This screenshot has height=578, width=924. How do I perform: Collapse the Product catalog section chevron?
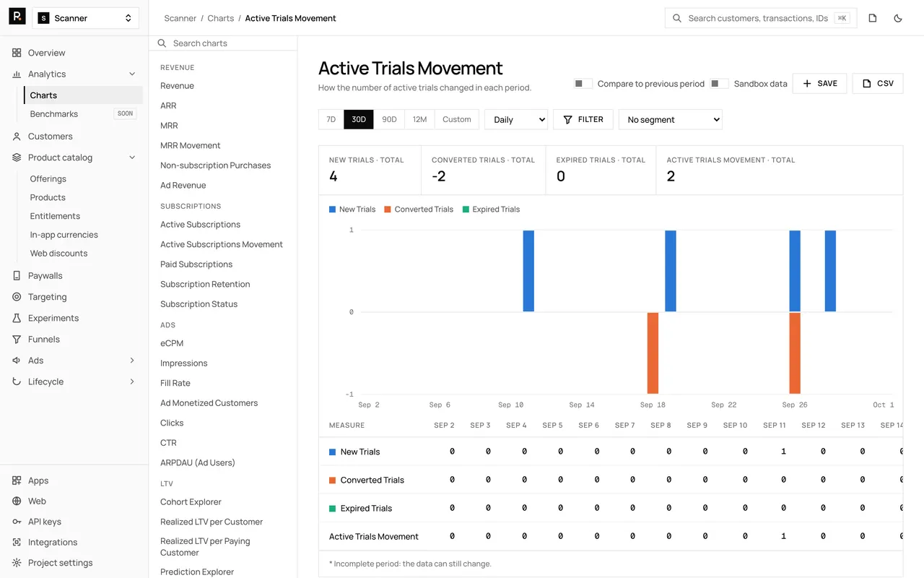132,158
